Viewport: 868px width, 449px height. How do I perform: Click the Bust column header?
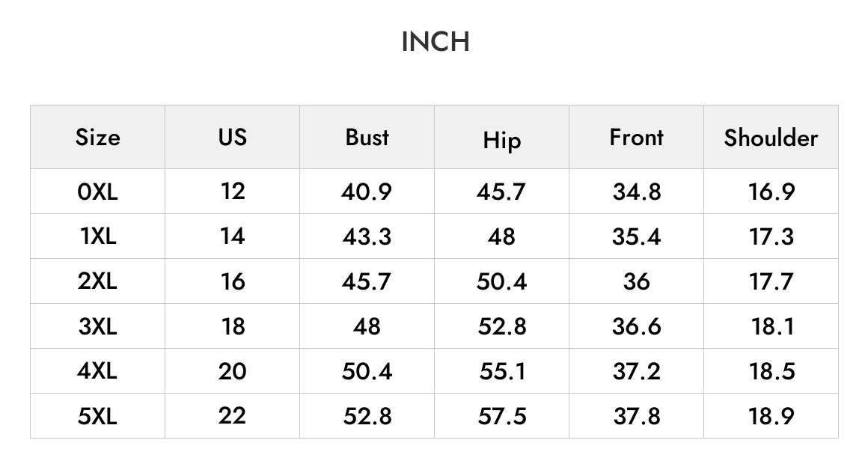pyautogui.click(x=367, y=137)
